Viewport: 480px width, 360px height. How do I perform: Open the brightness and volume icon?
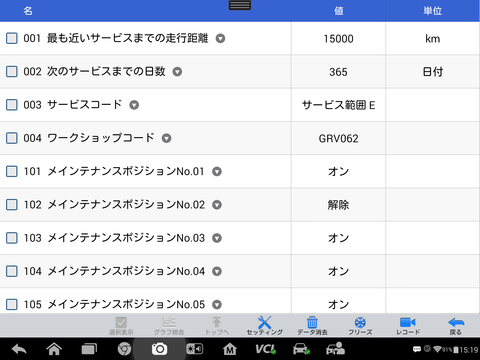[194, 349]
